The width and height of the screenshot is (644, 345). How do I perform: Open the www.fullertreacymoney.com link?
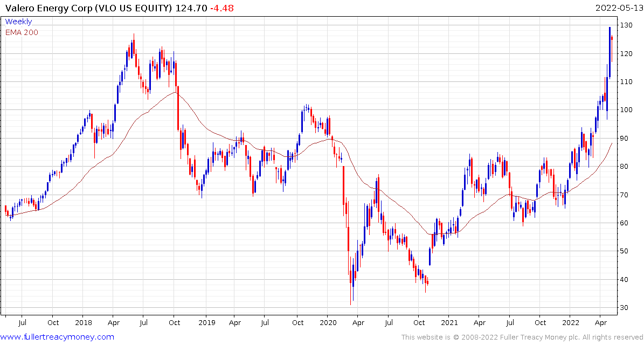tap(58, 337)
